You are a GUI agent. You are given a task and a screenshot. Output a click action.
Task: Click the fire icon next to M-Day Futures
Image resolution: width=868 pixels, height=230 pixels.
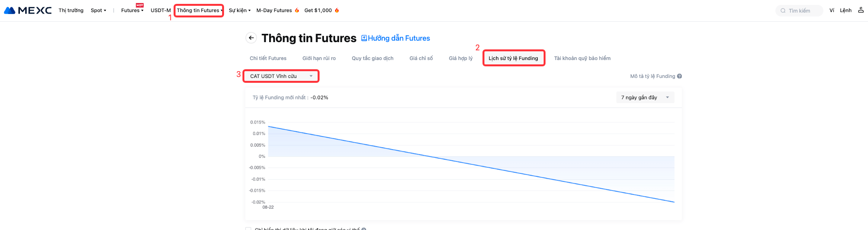pos(297,10)
